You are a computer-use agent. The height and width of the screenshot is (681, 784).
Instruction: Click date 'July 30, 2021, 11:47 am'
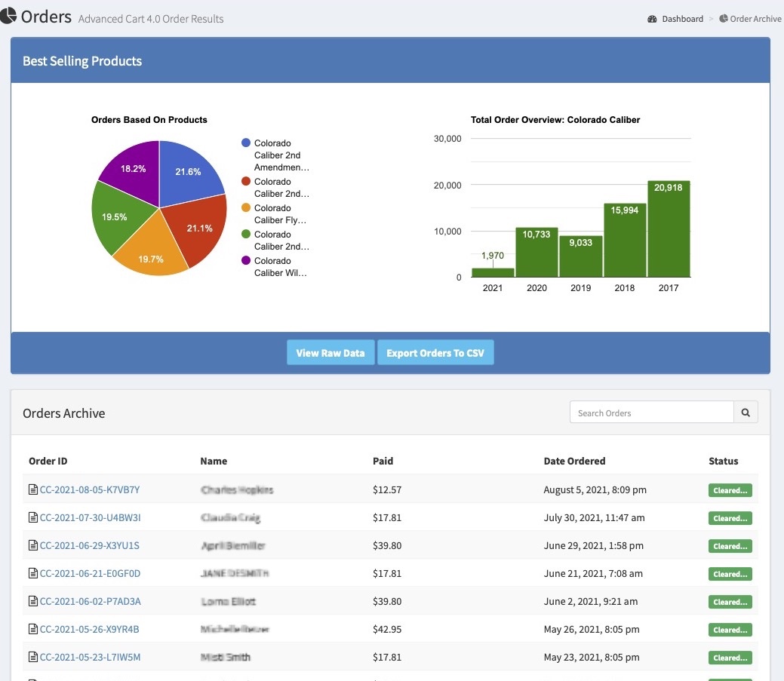[x=594, y=517]
